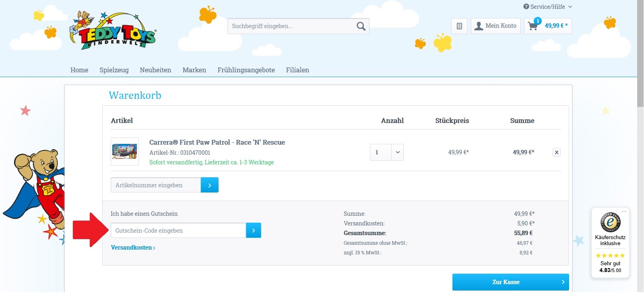Click the Service/Hilfe question mark icon
This screenshot has height=301, width=644.
[526, 6]
